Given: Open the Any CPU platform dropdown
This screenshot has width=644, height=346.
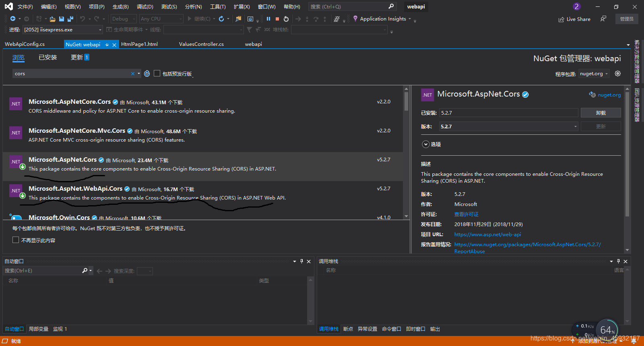Looking at the screenshot, I should pos(161,19).
